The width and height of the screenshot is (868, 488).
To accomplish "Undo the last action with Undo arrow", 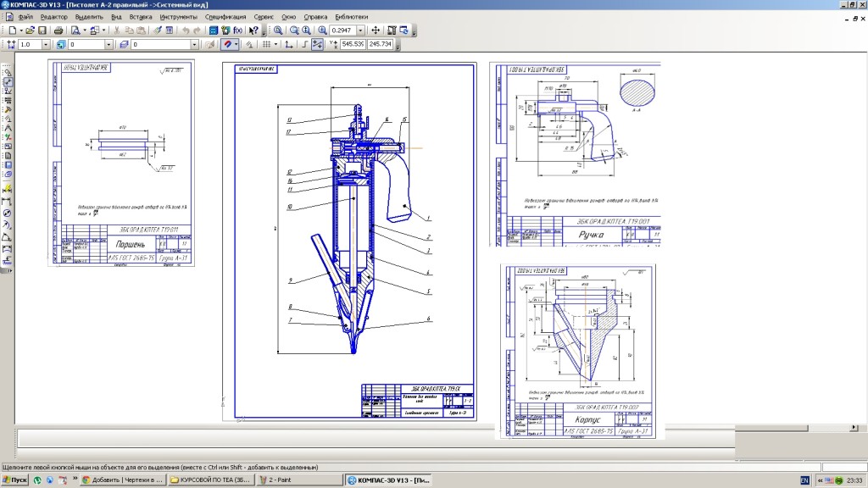I will pos(186,30).
